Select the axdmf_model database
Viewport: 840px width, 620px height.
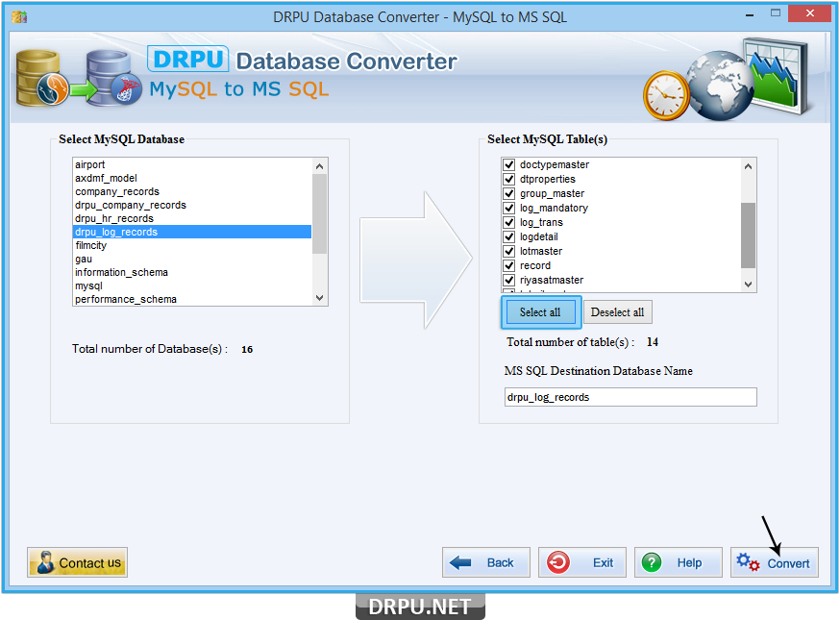(x=192, y=178)
